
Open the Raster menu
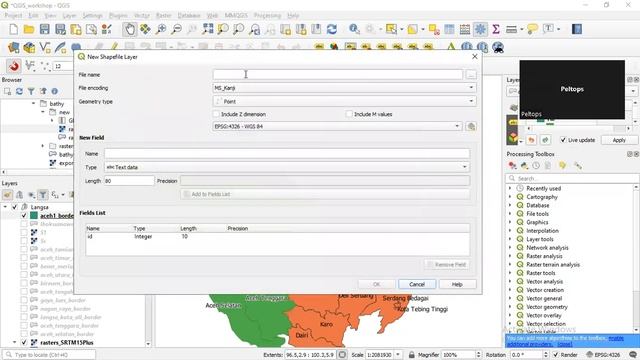tap(164, 16)
